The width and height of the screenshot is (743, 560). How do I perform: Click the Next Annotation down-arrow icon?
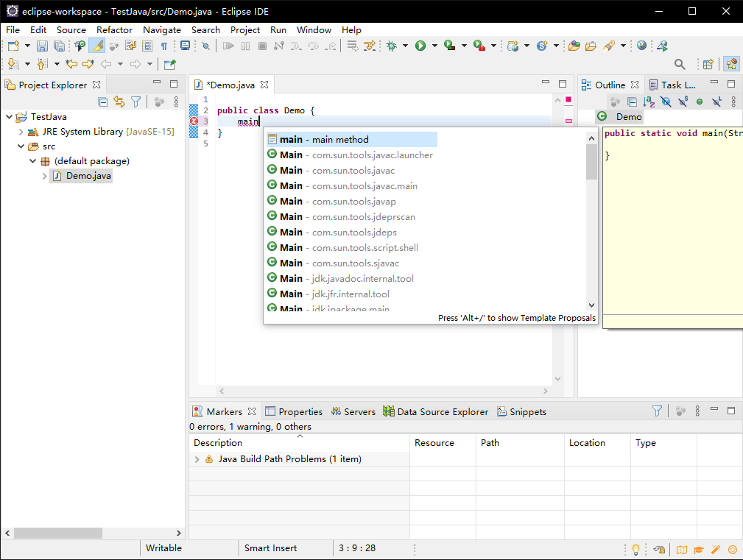(x=13, y=64)
